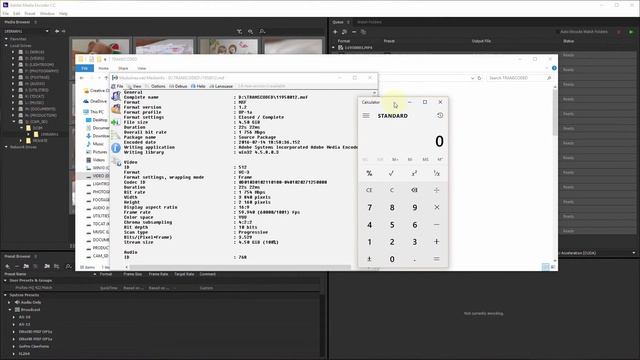
Task: Click the square root key in Calculator
Action: pyautogui.click(x=391, y=173)
